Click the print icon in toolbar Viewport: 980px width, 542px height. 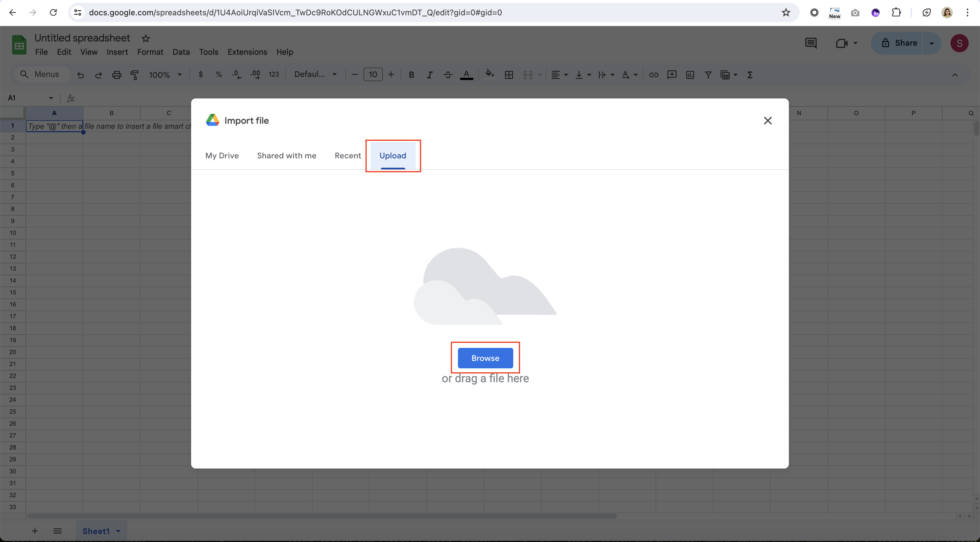point(117,75)
